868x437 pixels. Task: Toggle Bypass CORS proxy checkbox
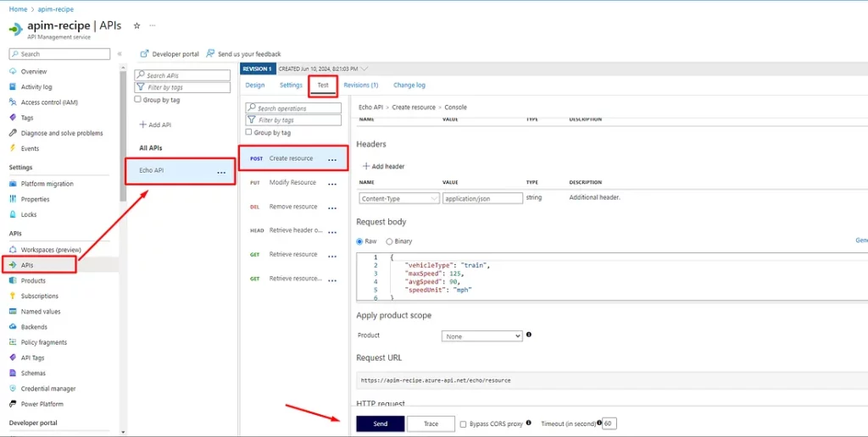click(464, 424)
